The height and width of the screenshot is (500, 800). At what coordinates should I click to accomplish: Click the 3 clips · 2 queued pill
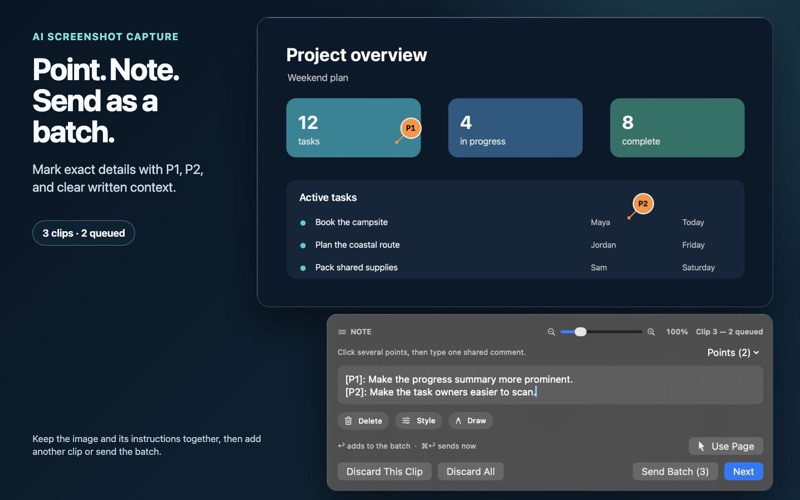point(84,233)
